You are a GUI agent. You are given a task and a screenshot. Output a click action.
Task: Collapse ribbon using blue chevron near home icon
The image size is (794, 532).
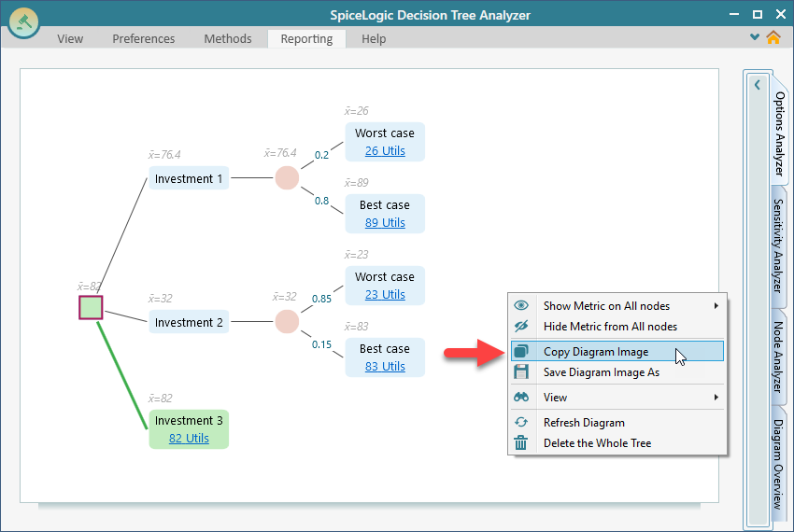tap(755, 38)
